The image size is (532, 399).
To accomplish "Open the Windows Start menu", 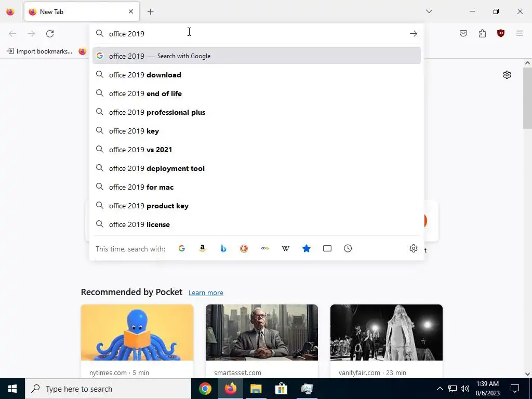I will (x=12, y=389).
